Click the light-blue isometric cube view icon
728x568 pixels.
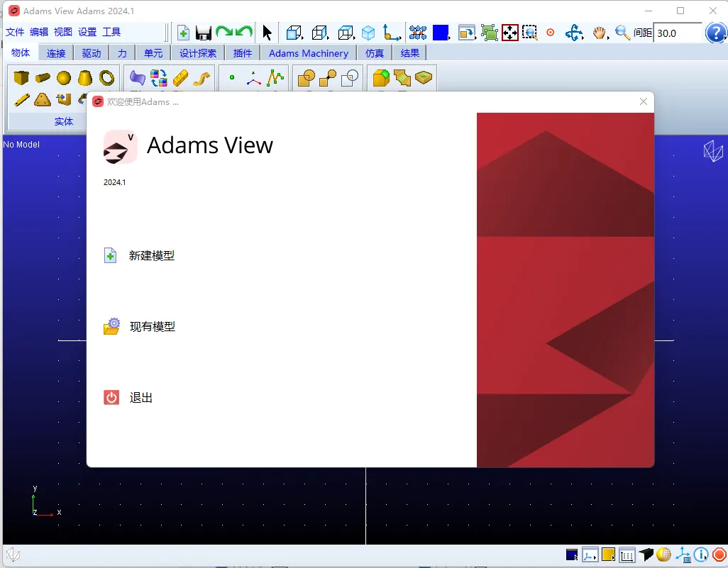368,33
